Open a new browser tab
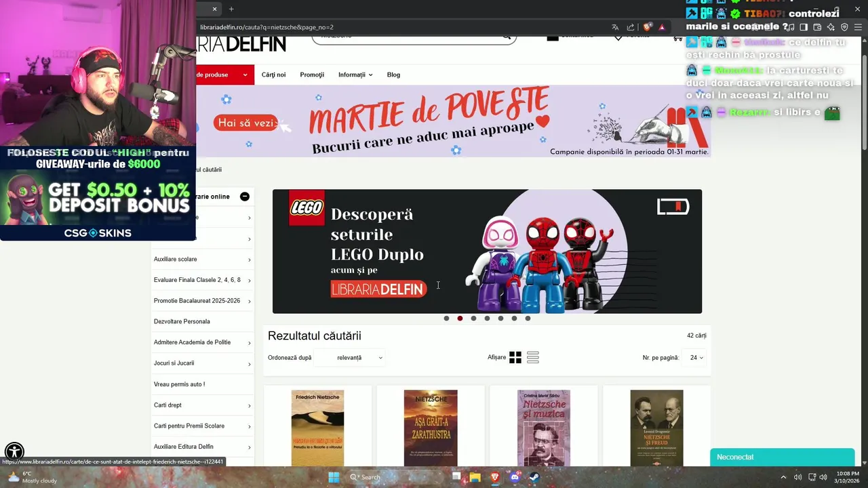Viewport: 868px width, 488px height. [x=231, y=9]
